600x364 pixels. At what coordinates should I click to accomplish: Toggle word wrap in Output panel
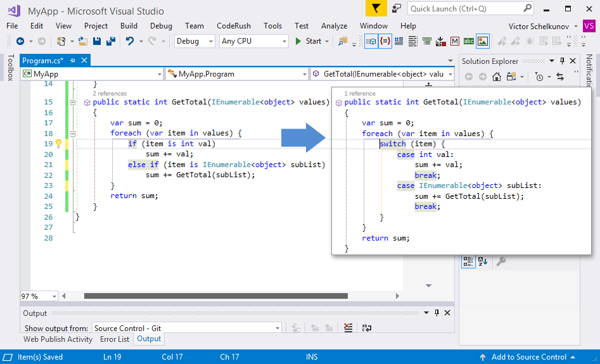pyautogui.click(x=366, y=327)
